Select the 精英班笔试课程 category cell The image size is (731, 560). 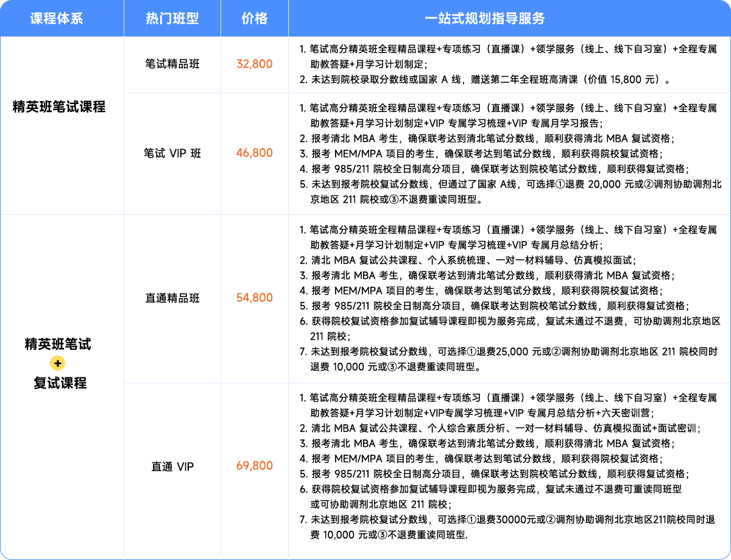pos(59,108)
